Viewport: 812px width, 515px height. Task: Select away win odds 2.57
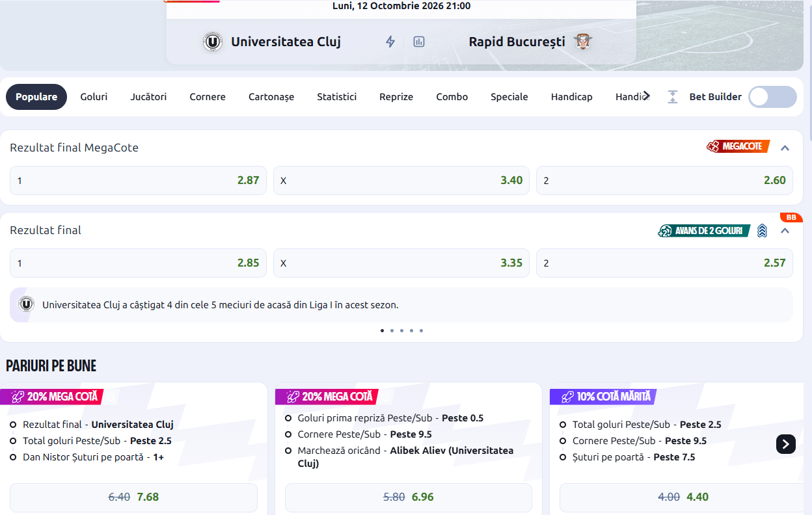pos(664,263)
